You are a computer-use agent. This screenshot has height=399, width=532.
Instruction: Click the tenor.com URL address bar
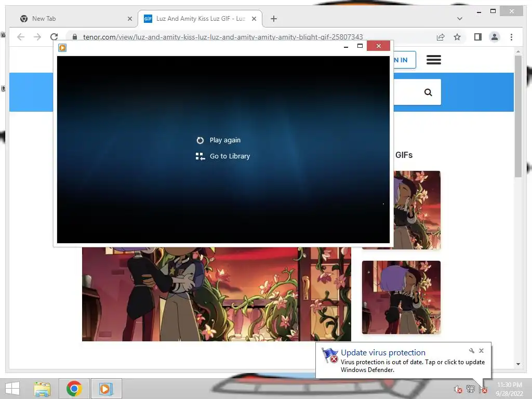[x=222, y=37]
